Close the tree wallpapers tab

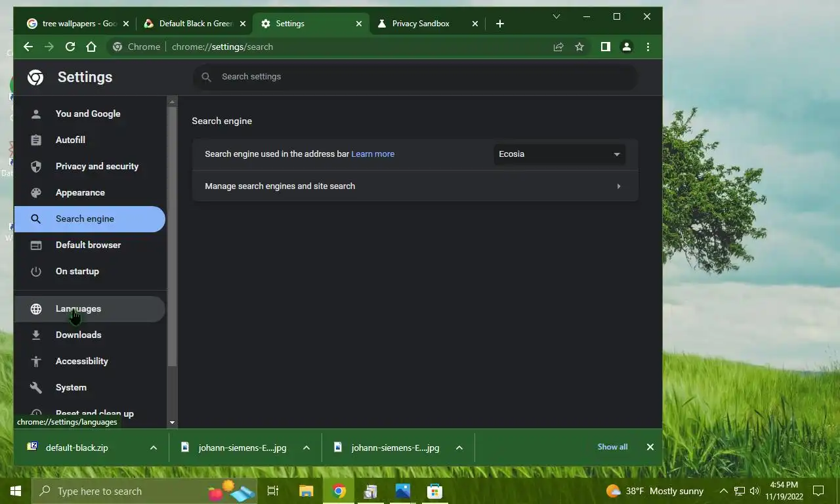point(126,24)
